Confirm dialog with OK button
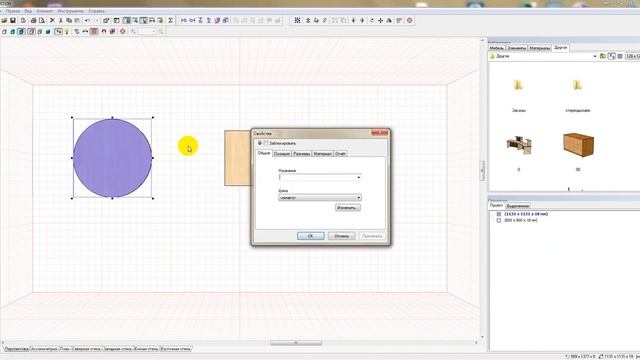Screen dimensions: 640x360 point(311,236)
